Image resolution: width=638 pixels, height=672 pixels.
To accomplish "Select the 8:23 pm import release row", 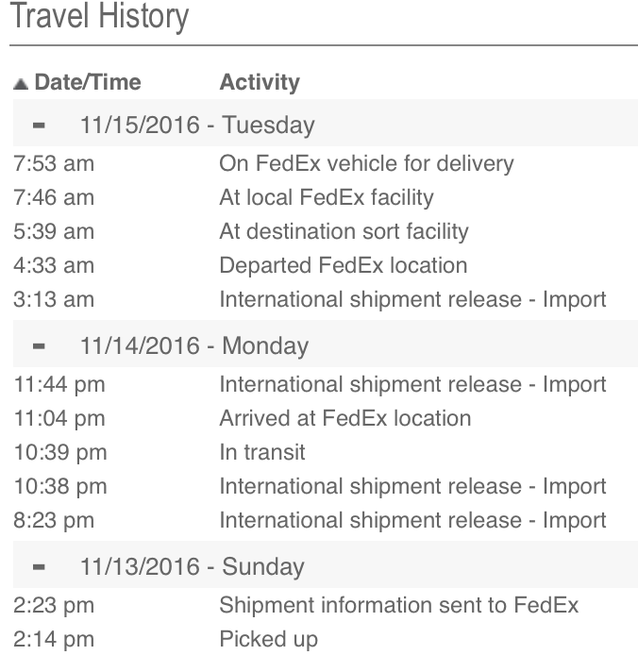I will 326,520.
